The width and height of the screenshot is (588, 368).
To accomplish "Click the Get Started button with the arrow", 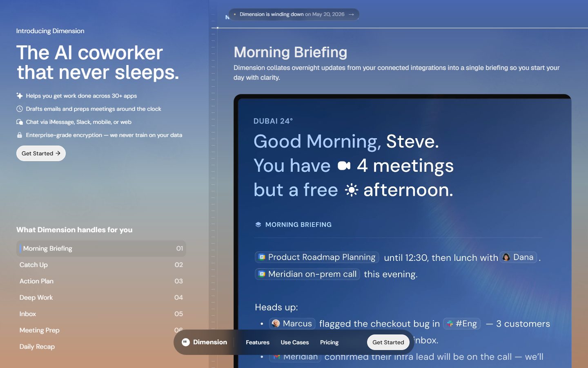I will [41, 153].
